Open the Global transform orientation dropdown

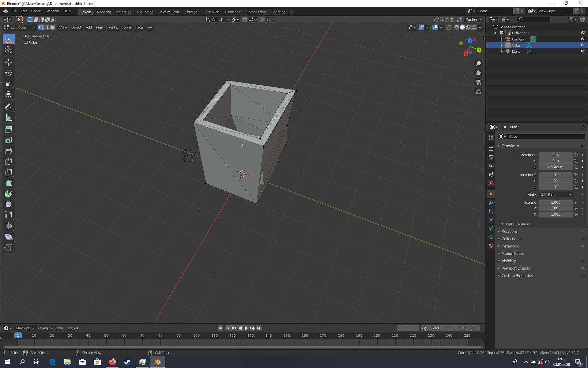coord(217,20)
